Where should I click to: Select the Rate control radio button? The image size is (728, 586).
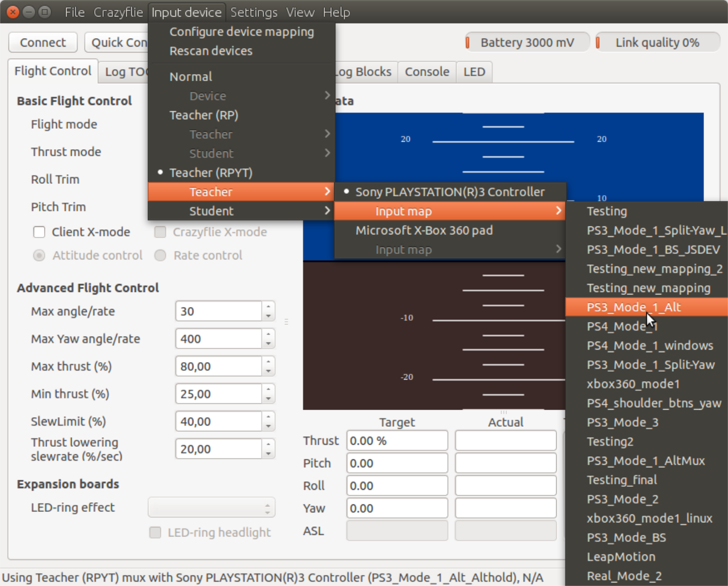[160, 255]
